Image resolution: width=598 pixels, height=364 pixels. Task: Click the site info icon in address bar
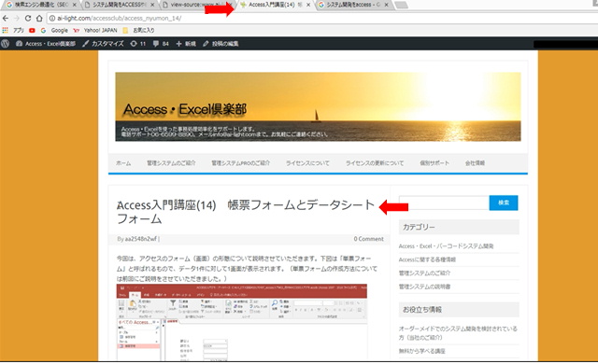tap(52, 19)
